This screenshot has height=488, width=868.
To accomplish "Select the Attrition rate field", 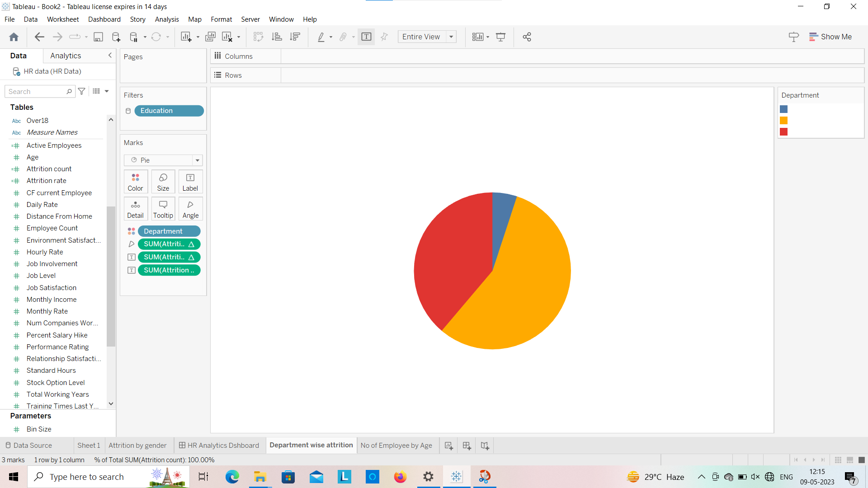I will pyautogui.click(x=47, y=181).
